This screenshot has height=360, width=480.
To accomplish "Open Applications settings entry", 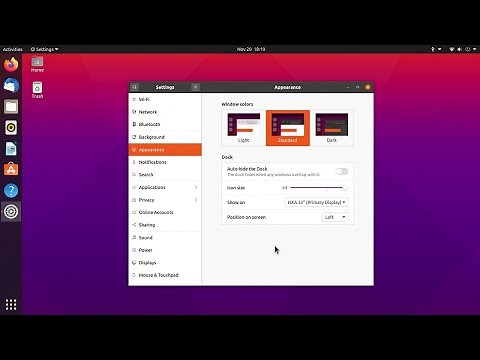I will tap(165, 187).
